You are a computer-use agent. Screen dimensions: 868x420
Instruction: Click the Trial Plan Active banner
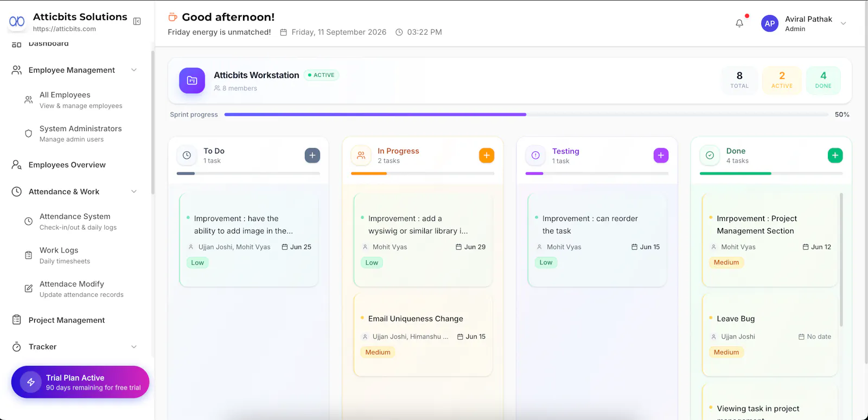[80, 382]
